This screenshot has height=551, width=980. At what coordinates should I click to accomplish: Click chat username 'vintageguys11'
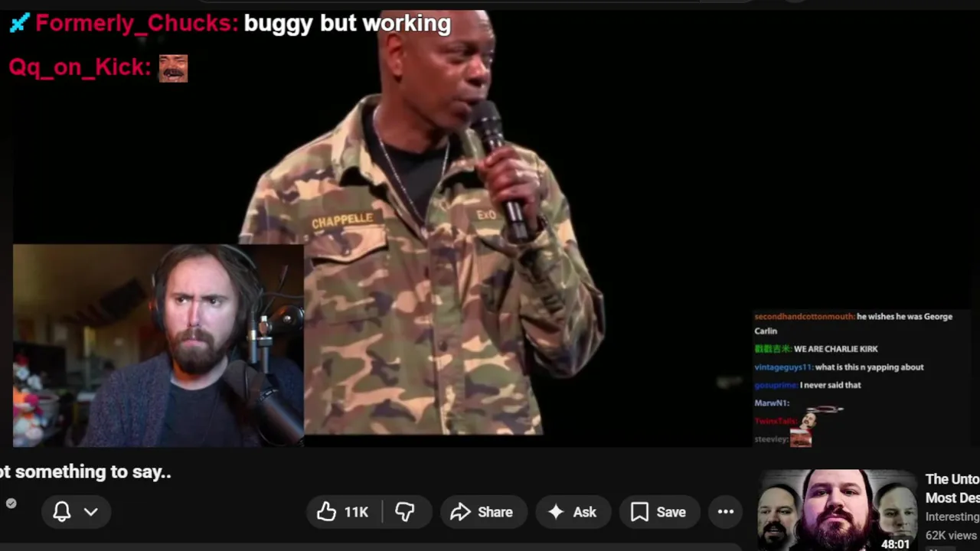(x=784, y=367)
